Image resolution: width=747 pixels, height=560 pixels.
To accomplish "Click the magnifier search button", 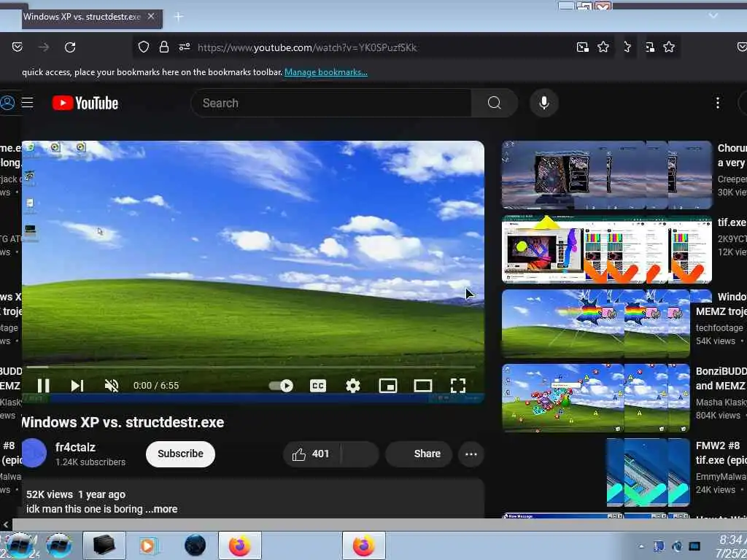I will click(x=494, y=103).
